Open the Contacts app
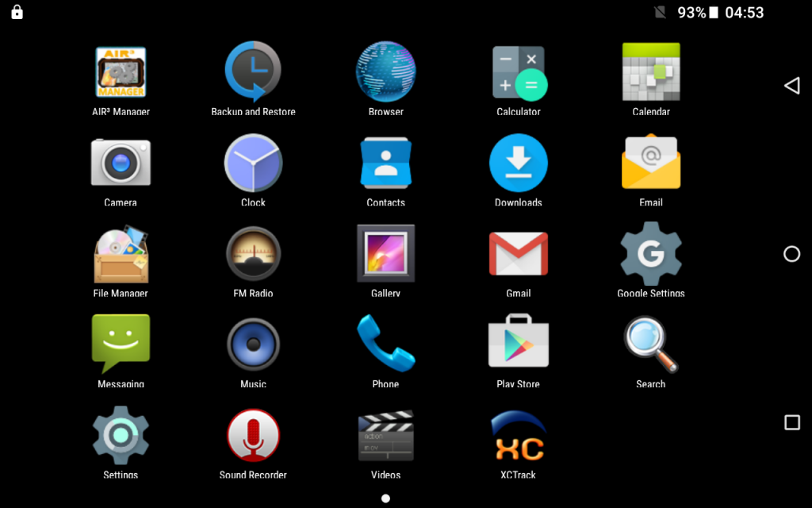 (386, 163)
